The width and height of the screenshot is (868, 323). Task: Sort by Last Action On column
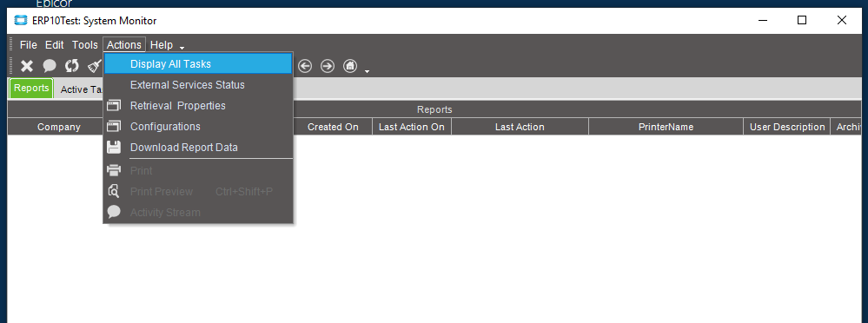[412, 127]
